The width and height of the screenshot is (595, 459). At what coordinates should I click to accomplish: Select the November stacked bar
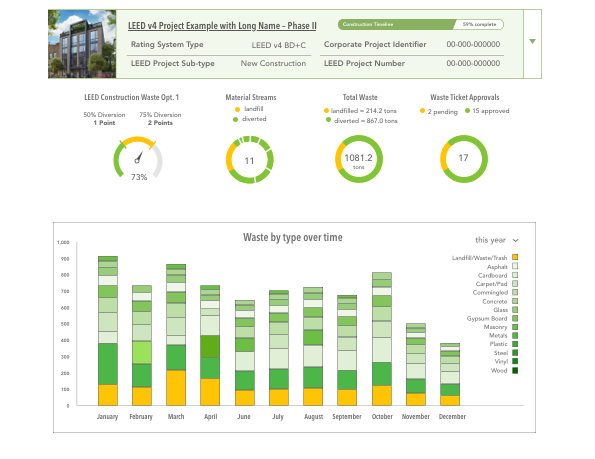(x=416, y=364)
